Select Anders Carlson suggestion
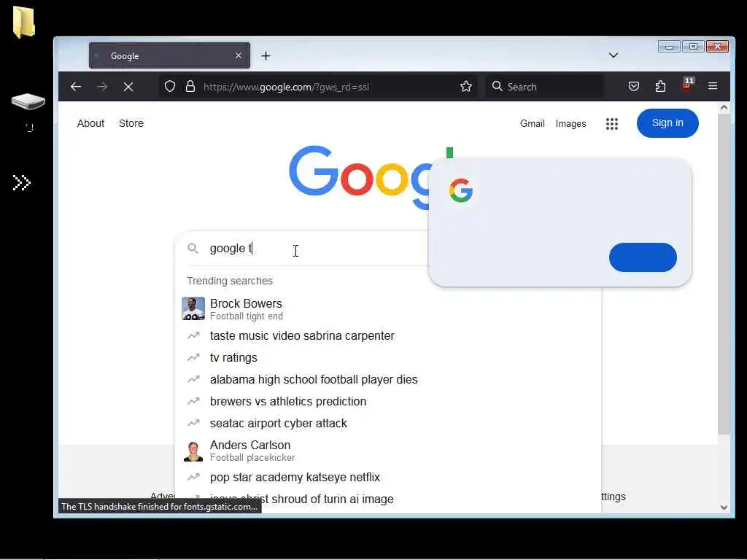Viewport: 747px width, 560px height. [388, 451]
